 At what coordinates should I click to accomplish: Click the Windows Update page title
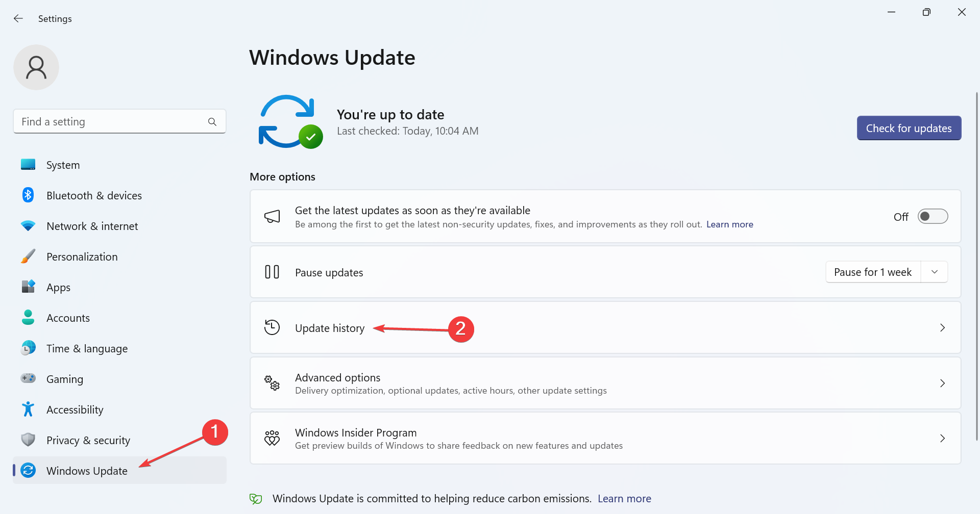[332, 58]
